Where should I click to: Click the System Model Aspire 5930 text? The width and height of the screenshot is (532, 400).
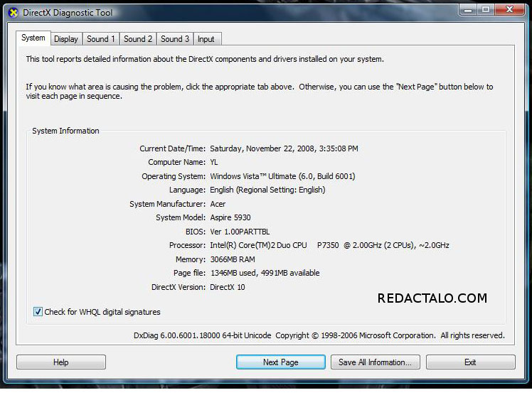[x=230, y=217]
